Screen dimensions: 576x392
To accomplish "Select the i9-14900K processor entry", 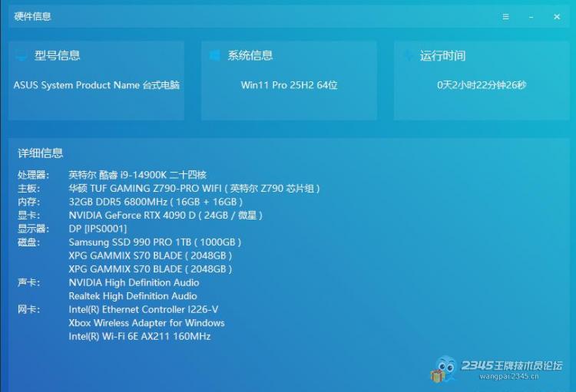I will 137,175.
